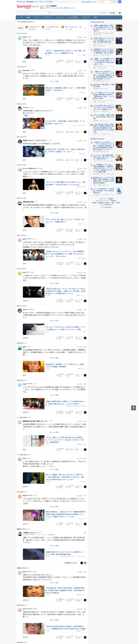
Task: Select the ベネズエラ trending topic tab
Action: tap(33, 28)
